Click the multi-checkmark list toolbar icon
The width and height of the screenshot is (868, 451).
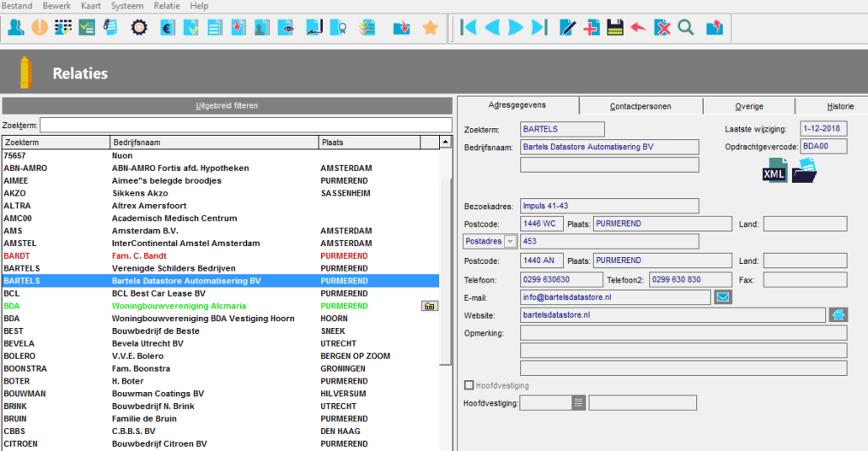(x=367, y=27)
